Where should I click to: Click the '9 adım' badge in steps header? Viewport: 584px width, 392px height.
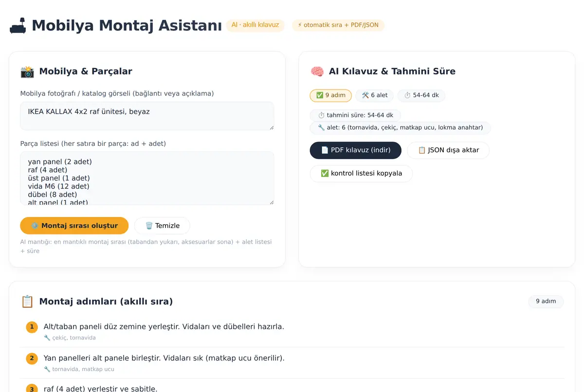click(546, 302)
